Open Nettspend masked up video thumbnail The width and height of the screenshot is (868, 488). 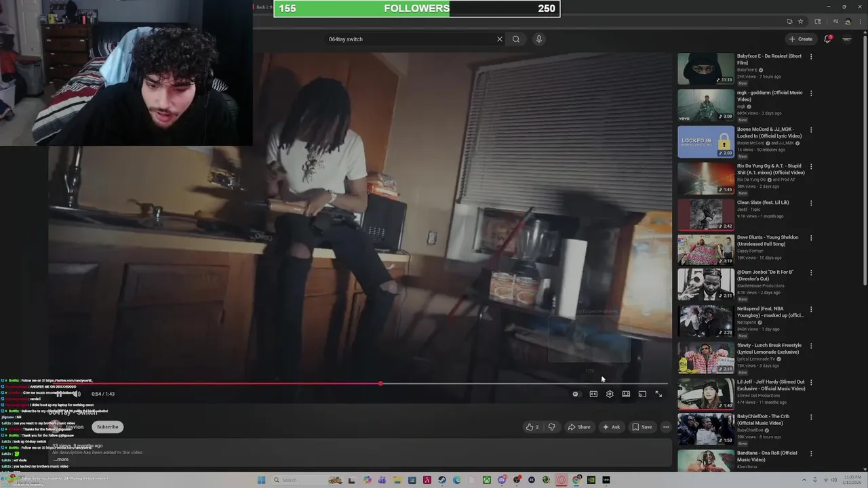tap(706, 321)
